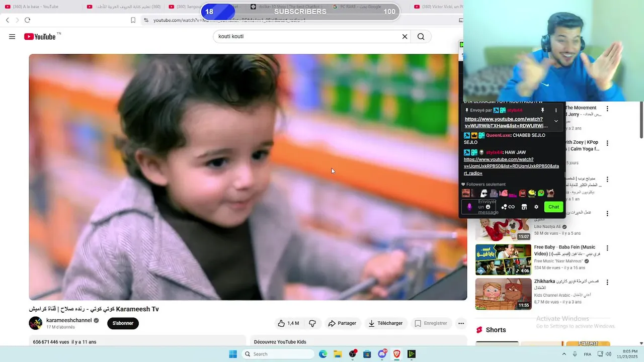
Task: Open the karameeshchannel channel name link
Action: (69, 320)
